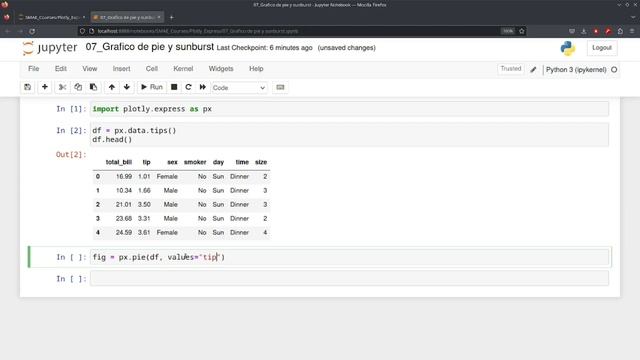Open the Insert menu
640x360 pixels.
(121, 69)
